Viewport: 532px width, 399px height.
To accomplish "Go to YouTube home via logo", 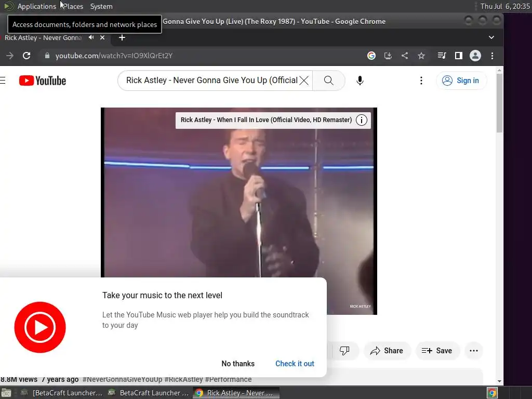I will [x=43, y=81].
